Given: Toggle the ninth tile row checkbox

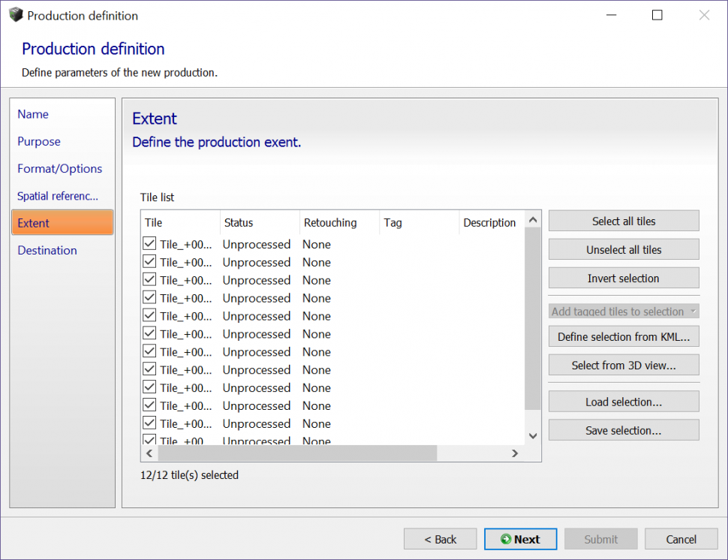Looking at the screenshot, I should [x=149, y=387].
